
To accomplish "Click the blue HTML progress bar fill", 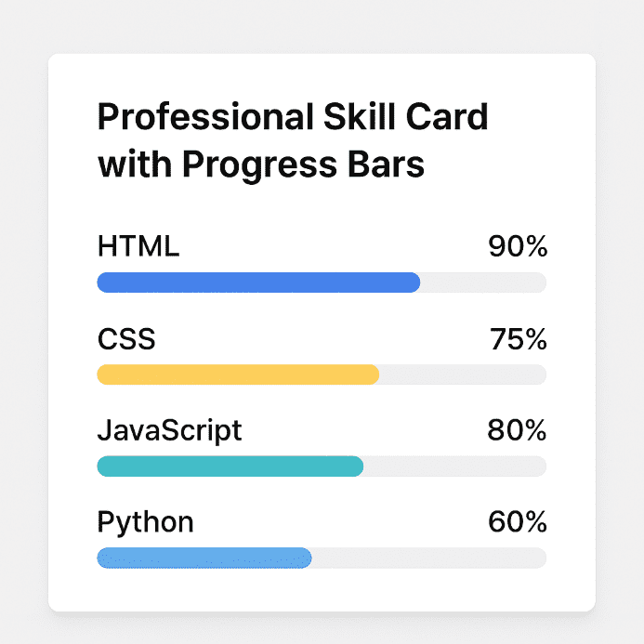I will 258,283.
